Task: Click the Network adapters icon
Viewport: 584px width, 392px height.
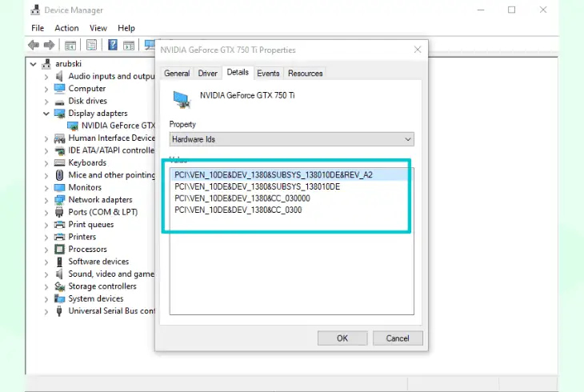Action: click(59, 200)
